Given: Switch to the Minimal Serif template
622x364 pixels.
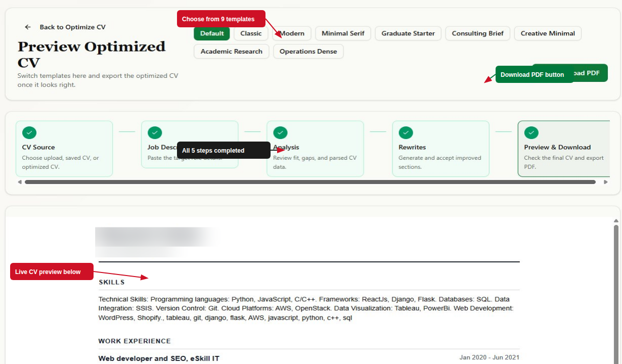Looking at the screenshot, I should (x=343, y=33).
